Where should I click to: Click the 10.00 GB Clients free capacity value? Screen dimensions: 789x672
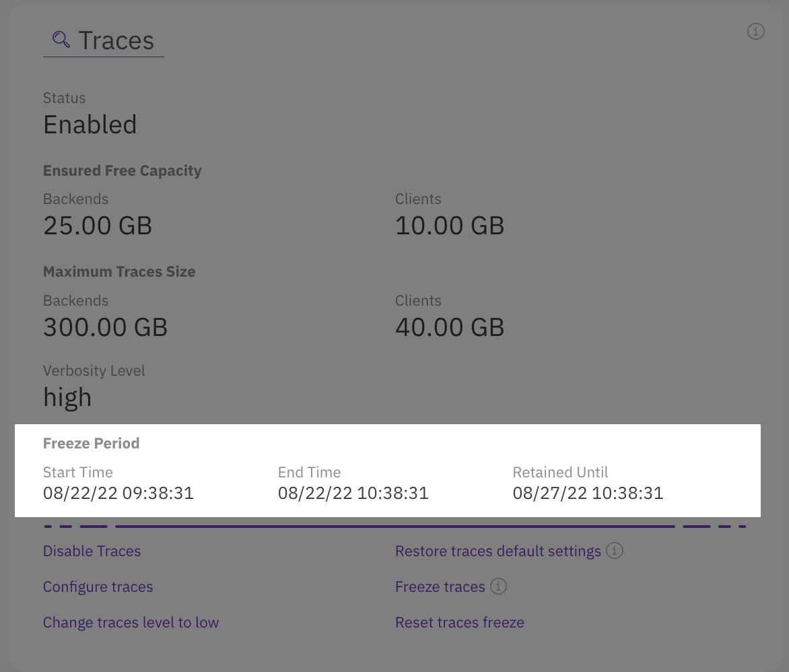tap(449, 226)
